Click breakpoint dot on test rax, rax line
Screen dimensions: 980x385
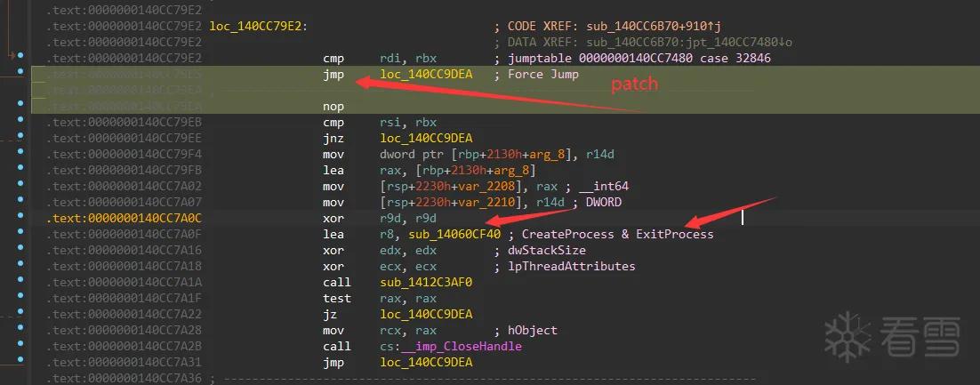pos(20,295)
